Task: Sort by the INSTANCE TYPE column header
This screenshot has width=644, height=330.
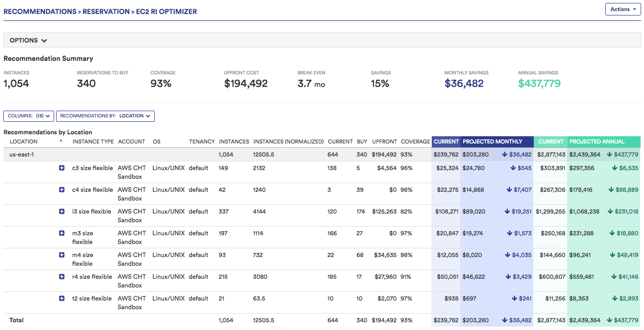Action: 93,142
